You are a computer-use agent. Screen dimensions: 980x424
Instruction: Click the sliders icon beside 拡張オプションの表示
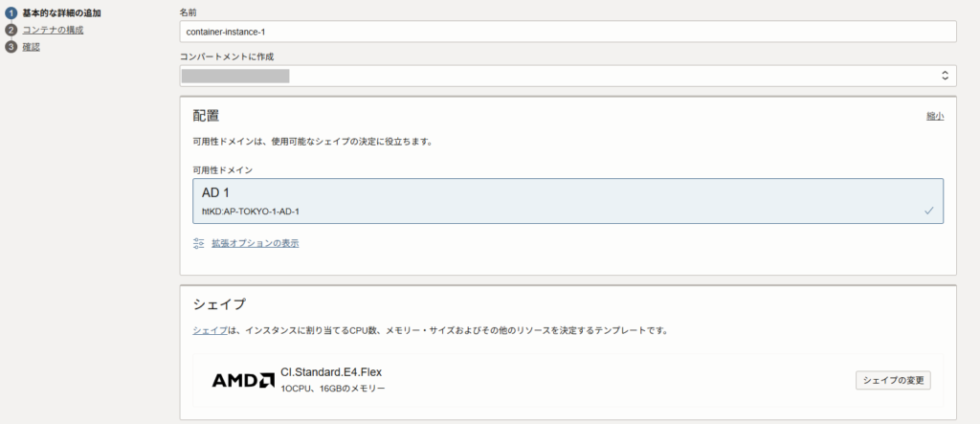point(199,243)
